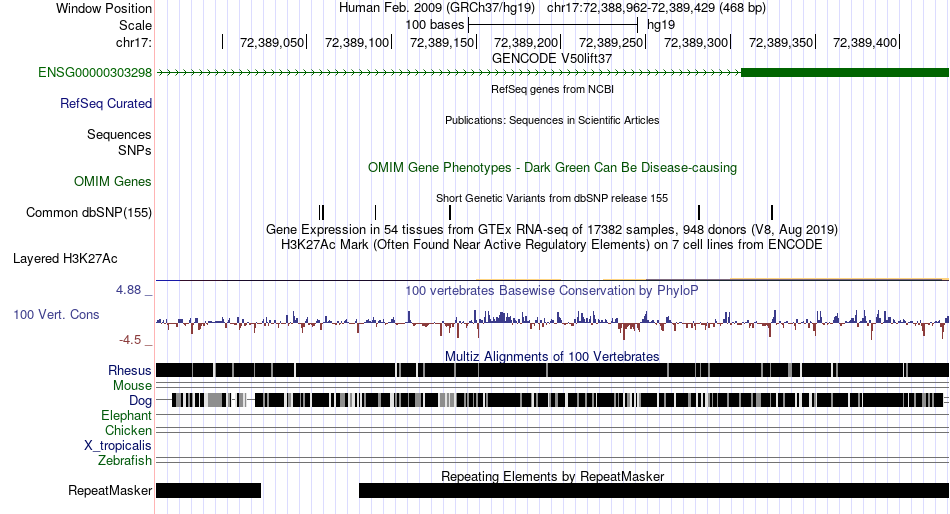This screenshot has height=514, width=950.
Task: Click the 72,389,200 coordinate label
Action: pyautogui.click(x=526, y=42)
